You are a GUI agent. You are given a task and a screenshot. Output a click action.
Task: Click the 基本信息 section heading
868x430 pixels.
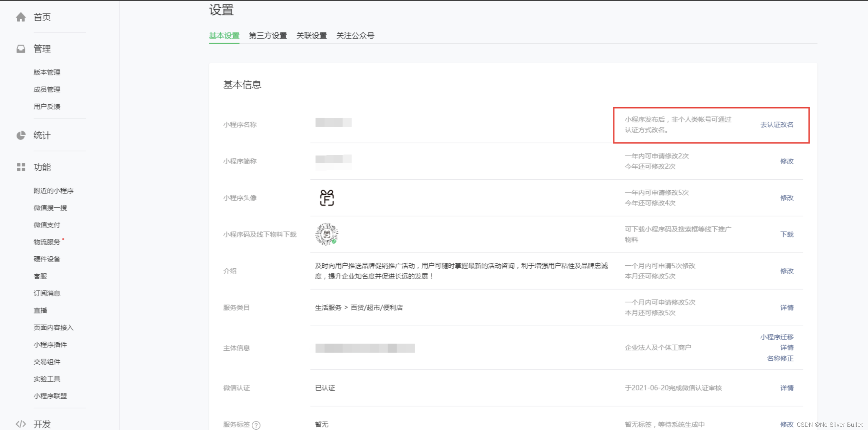click(242, 85)
